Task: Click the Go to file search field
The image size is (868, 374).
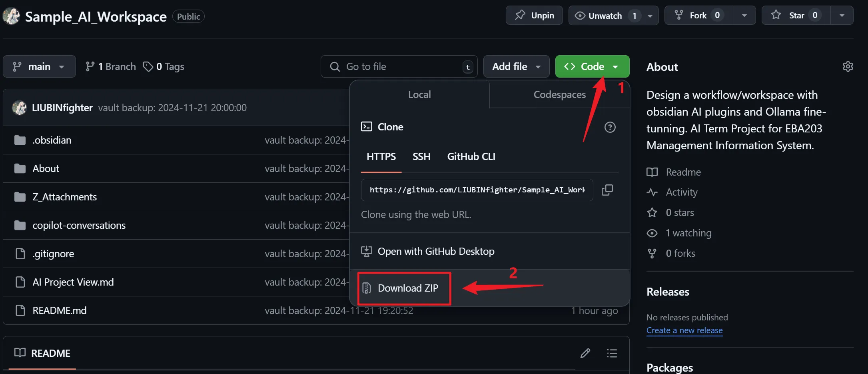Action: point(399,66)
